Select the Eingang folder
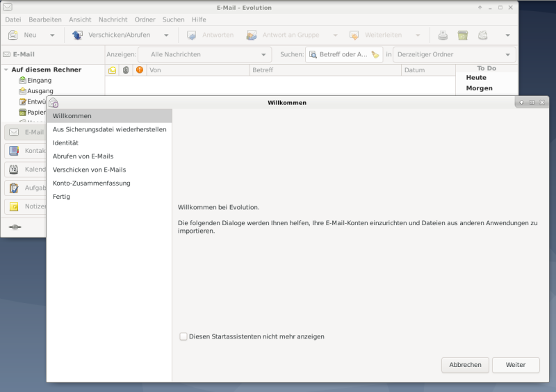The height and width of the screenshot is (392, 556). click(x=40, y=80)
